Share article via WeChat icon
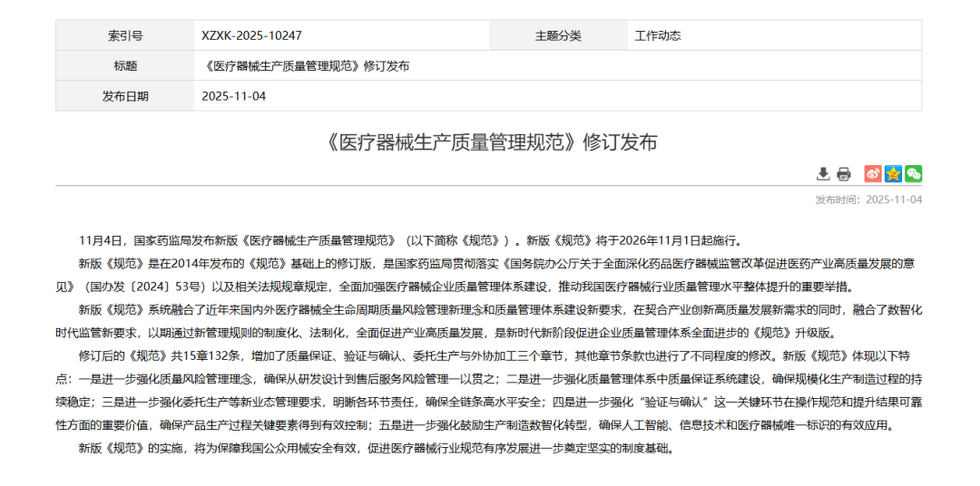The image size is (980, 486). pos(913,174)
